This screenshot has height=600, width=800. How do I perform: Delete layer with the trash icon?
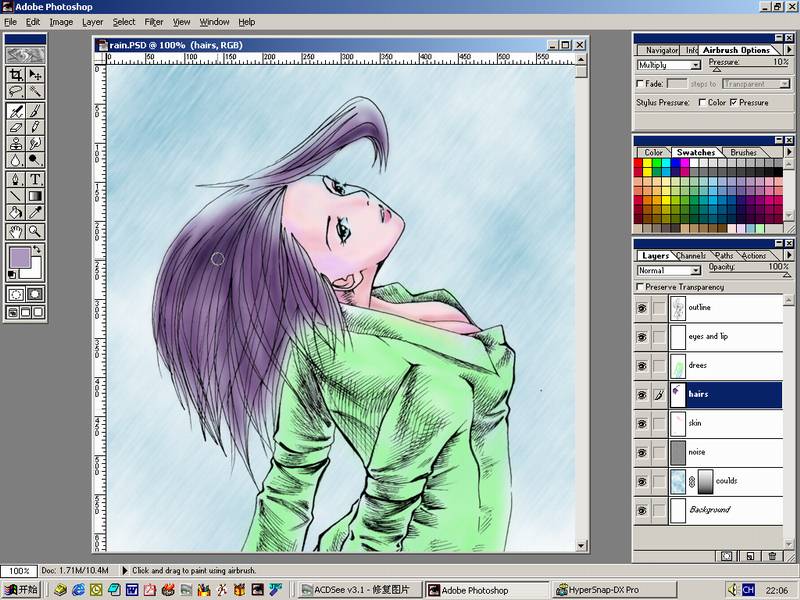tap(772, 556)
